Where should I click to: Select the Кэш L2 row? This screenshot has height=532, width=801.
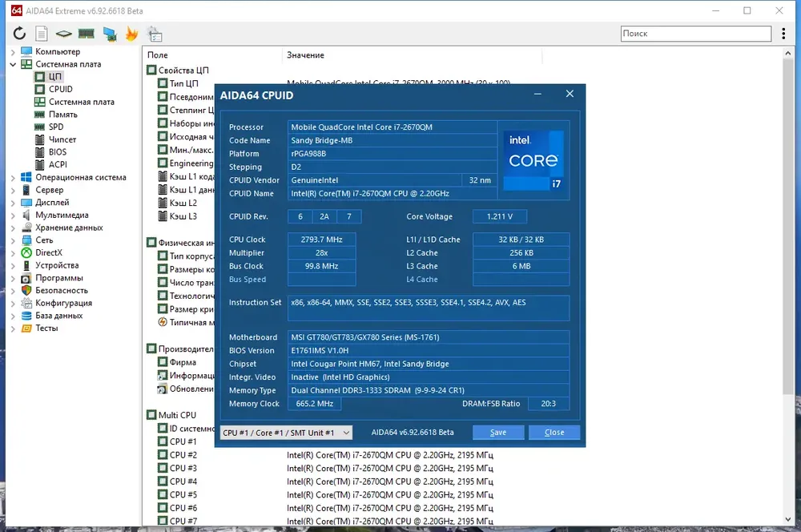tap(177, 203)
